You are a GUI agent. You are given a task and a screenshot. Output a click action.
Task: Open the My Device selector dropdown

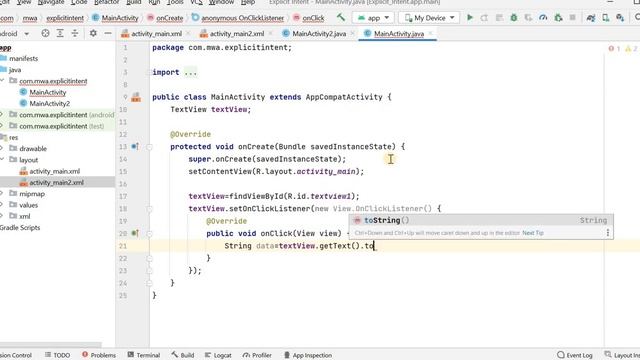click(x=429, y=18)
